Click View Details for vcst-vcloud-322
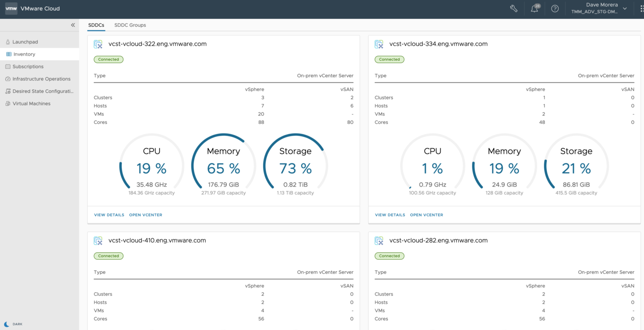 [109, 215]
